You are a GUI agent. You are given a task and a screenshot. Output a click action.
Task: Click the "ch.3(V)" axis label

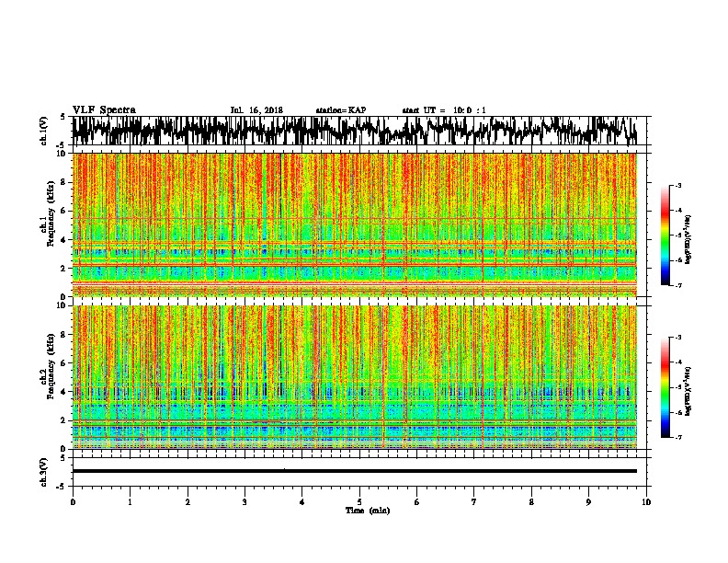(44, 472)
